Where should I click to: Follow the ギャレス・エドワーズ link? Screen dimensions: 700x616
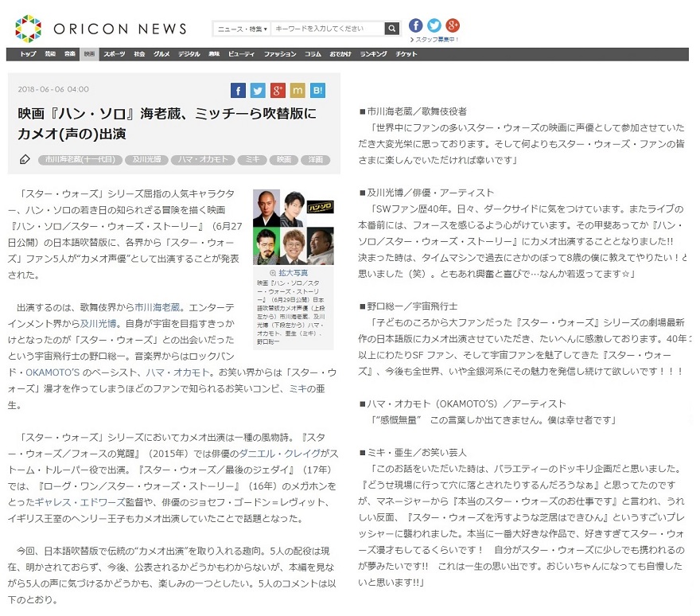click(x=80, y=502)
